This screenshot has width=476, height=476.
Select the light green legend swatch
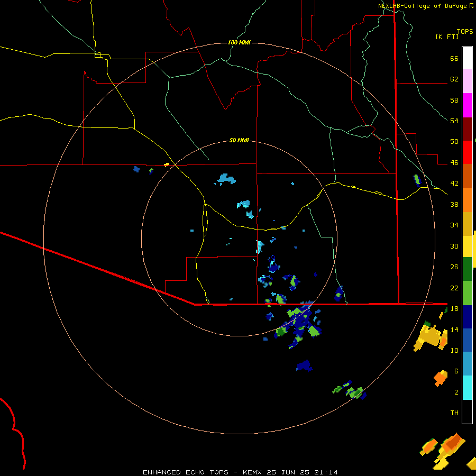[467, 293]
